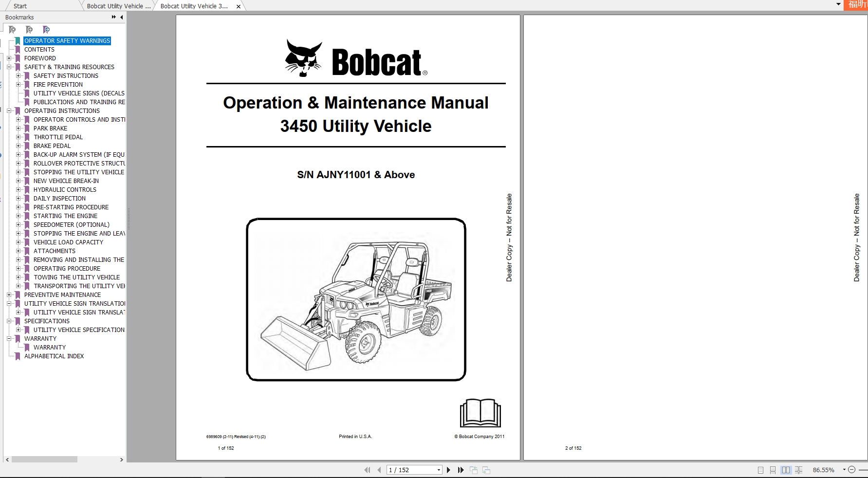The image size is (868, 478).
Task: Open the zoom percentage dropdown arrow
Action: 844,470
